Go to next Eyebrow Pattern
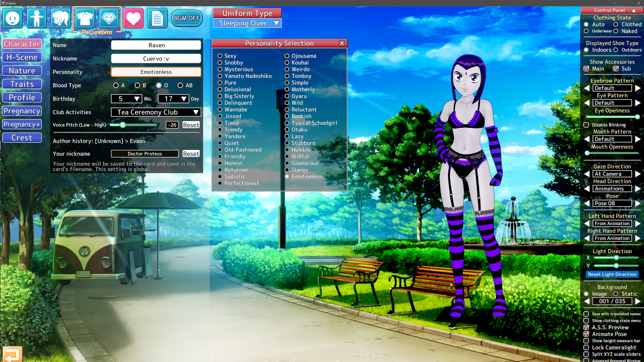Screen dimensions: 644x362 tap(638, 88)
